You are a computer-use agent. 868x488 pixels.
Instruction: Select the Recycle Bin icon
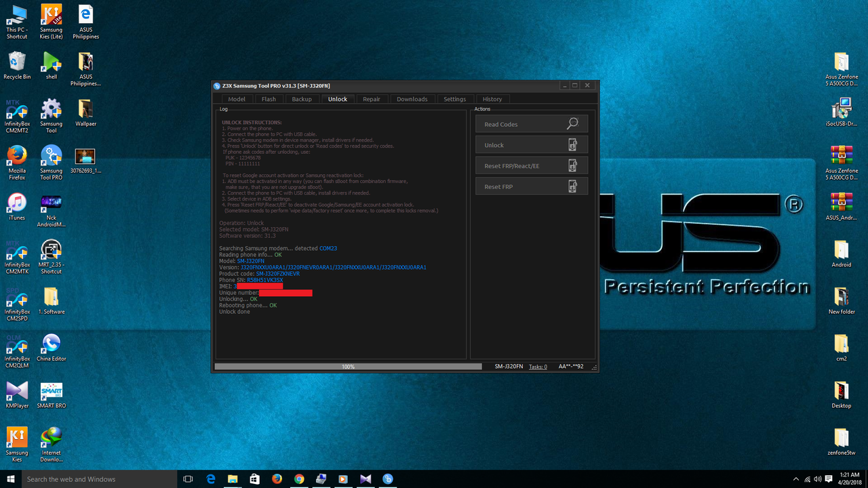point(17,66)
